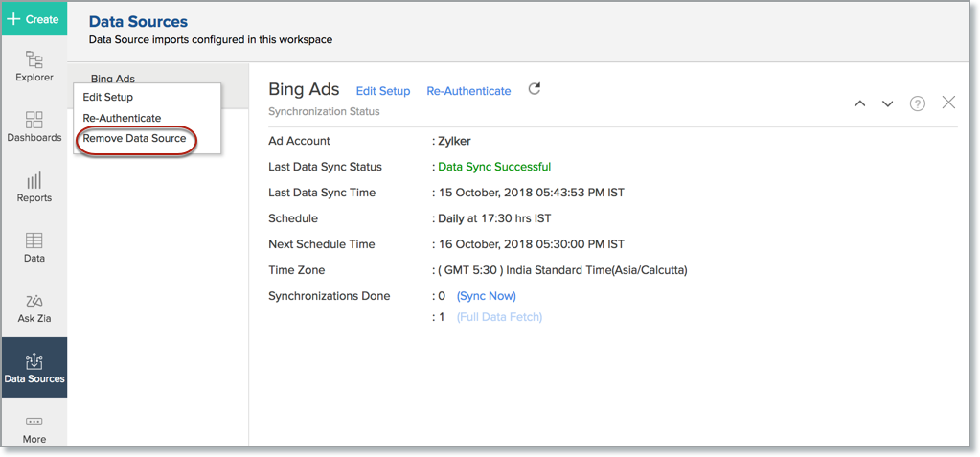The height and width of the screenshot is (457, 980).
Task: Choose Re-Authenticate in context menu
Action: pyautogui.click(x=122, y=118)
